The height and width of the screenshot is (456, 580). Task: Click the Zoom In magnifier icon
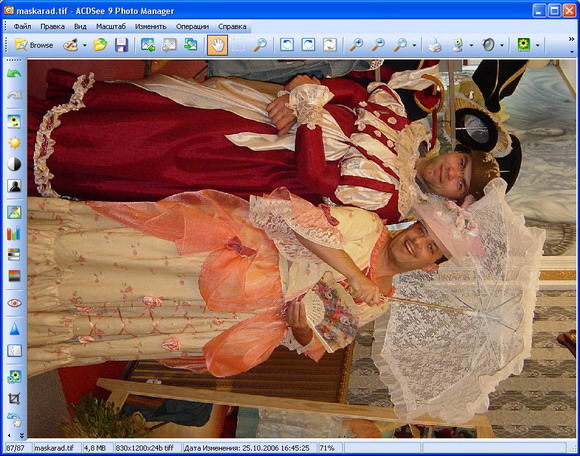point(356,45)
